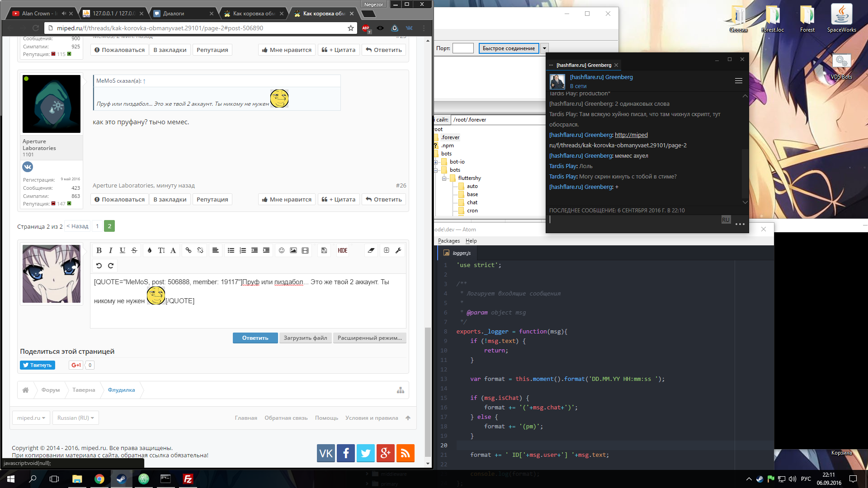Image resolution: width=868 pixels, height=488 pixels.
Task: Open Steam from the Windows taskbar
Action: 121,479
